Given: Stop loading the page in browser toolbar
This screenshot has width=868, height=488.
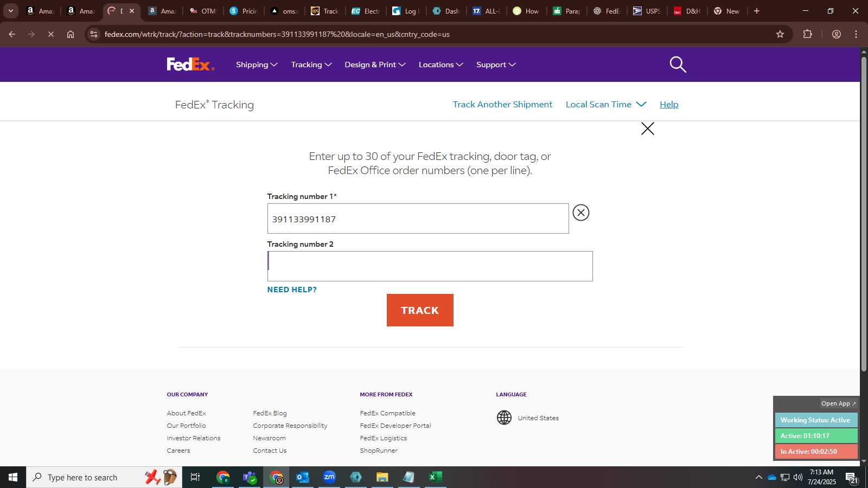Looking at the screenshot, I should tap(50, 34).
